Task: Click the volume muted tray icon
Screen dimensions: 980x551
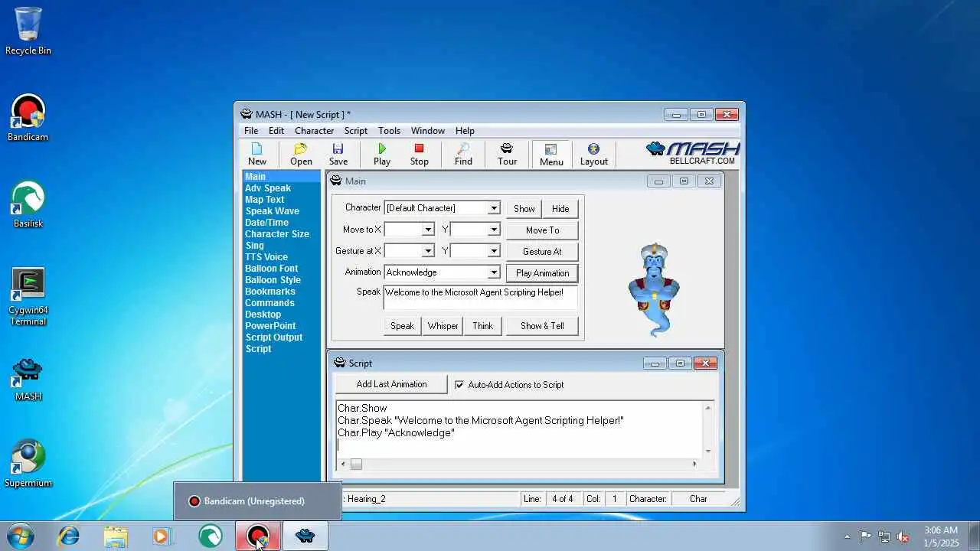Action: click(903, 536)
